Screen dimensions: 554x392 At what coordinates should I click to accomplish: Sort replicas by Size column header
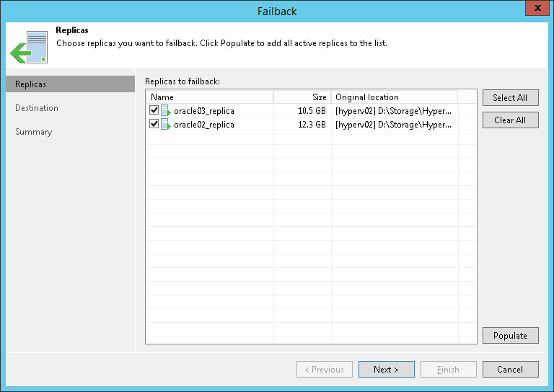pyautogui.click(x=302, y=97)
